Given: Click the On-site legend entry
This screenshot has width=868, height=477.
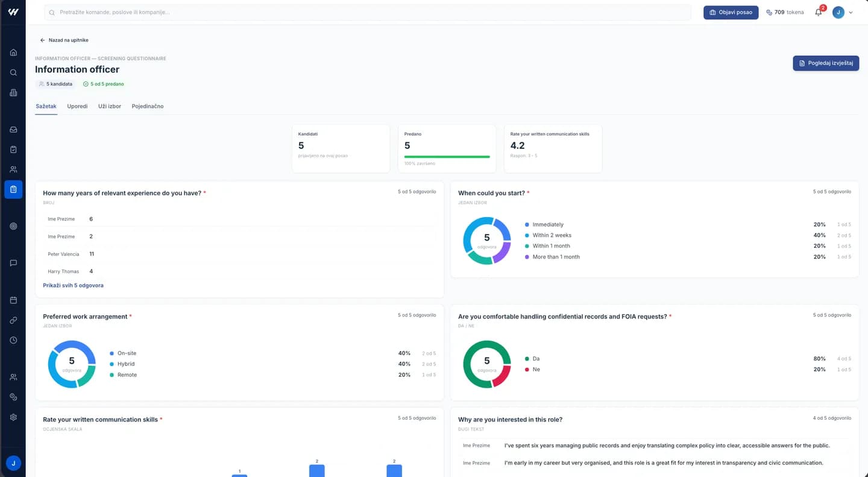Looking at the screenshot, I should coord(123,353).
